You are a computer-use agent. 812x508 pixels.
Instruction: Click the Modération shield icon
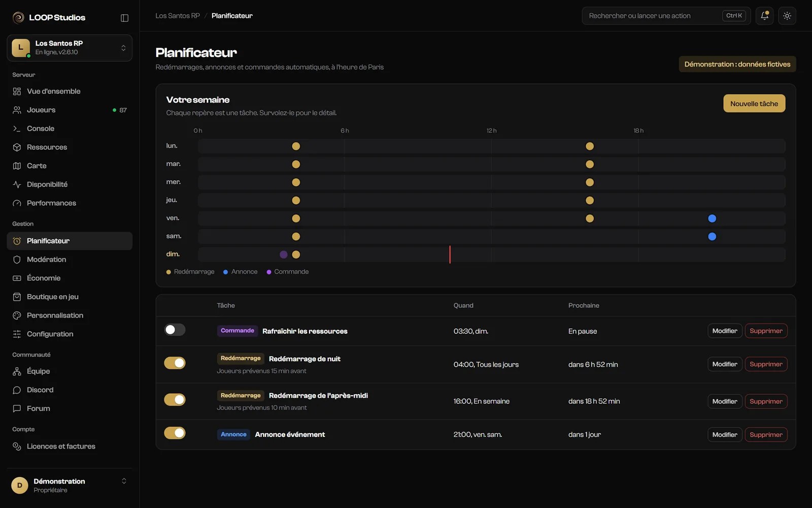(x=17, y=260)
